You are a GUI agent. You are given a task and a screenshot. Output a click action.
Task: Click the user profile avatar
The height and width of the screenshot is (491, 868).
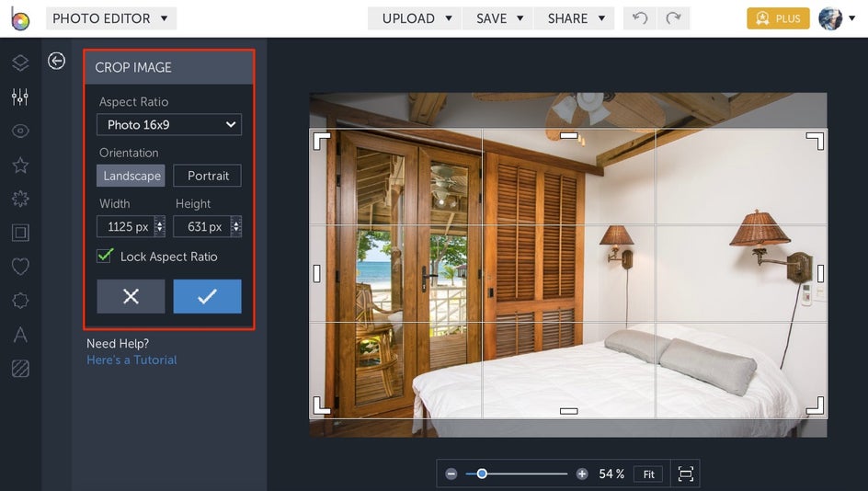[830, 18]
